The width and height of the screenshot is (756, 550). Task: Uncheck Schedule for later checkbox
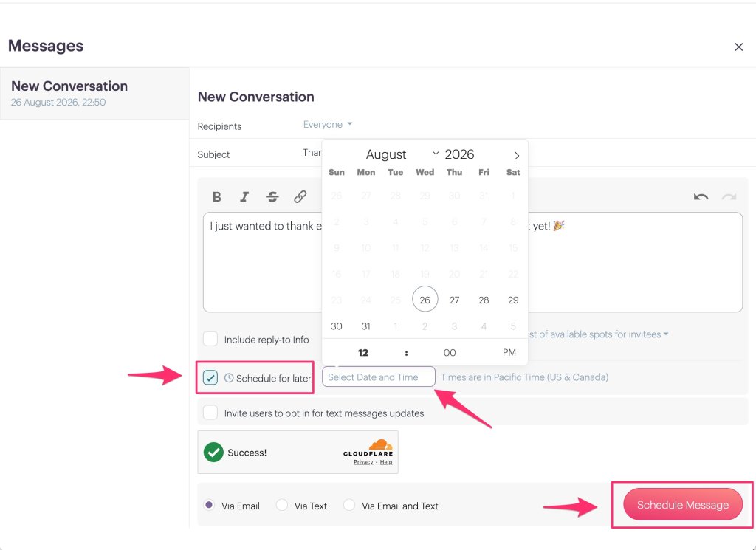(210, 377)
